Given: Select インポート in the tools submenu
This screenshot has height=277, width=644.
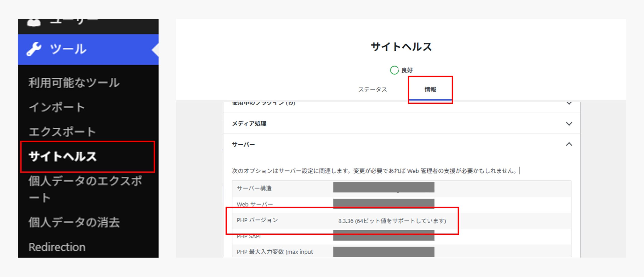Looking at the screenshot, I should coord(56,107).
